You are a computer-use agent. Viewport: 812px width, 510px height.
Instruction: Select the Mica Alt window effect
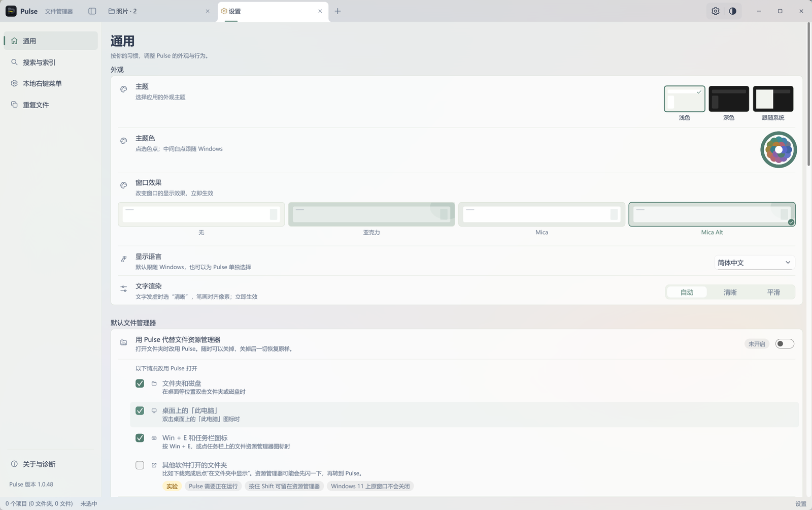pos(712,214)
